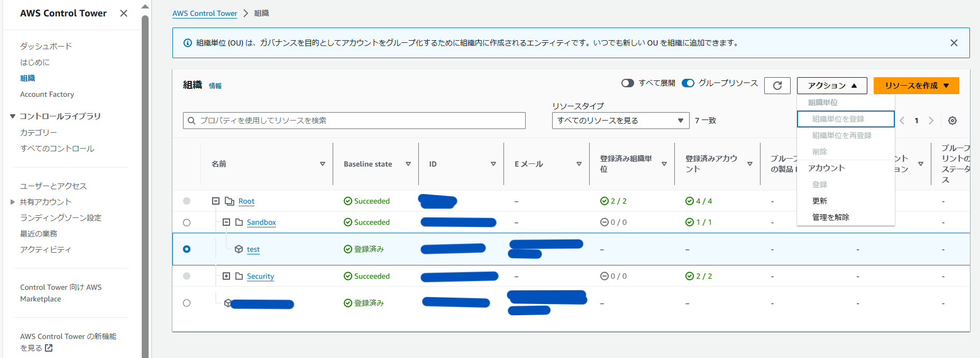This screenshot has width=980, height=358.
Task: Click Root's Succeeded status check icon
Action: point(348,201)
